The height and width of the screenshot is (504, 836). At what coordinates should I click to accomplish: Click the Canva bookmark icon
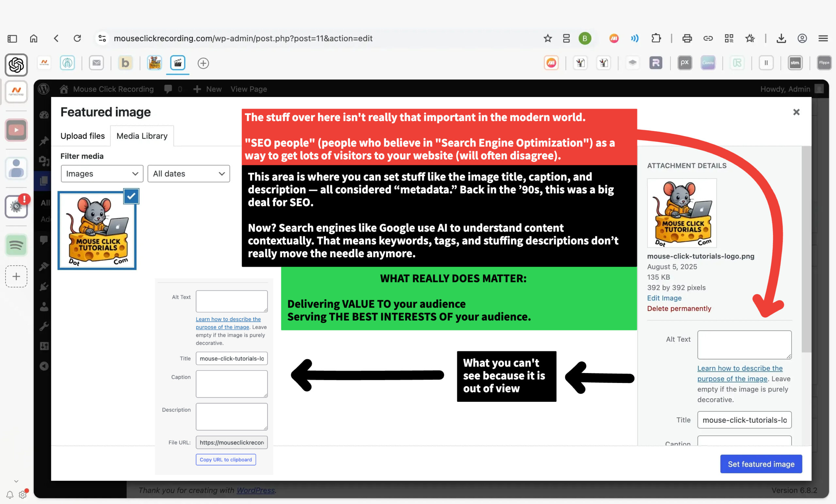pos(708,63)
